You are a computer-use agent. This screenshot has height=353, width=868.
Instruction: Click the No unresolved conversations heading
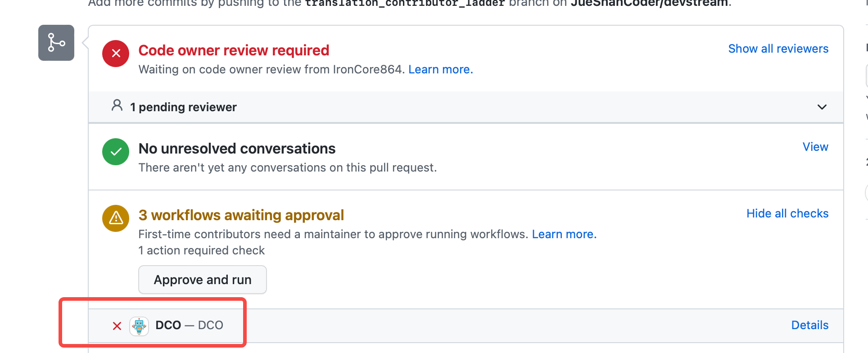[x=237, y=149]
